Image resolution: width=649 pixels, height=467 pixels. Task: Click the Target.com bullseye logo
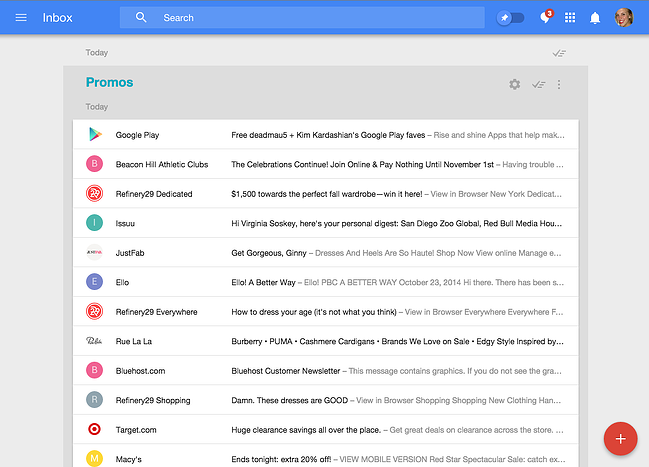coord(94,429)
